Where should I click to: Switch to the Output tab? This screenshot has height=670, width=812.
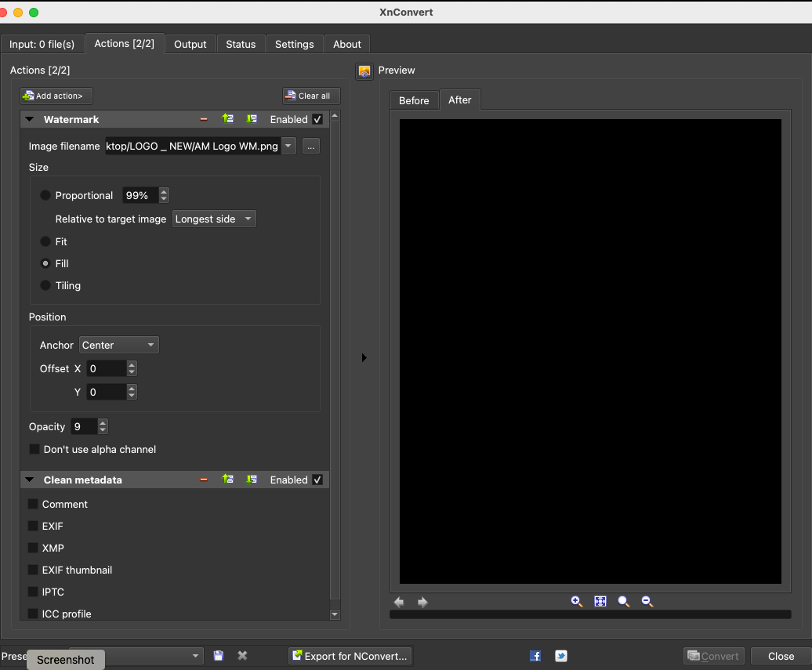[190, 44]
